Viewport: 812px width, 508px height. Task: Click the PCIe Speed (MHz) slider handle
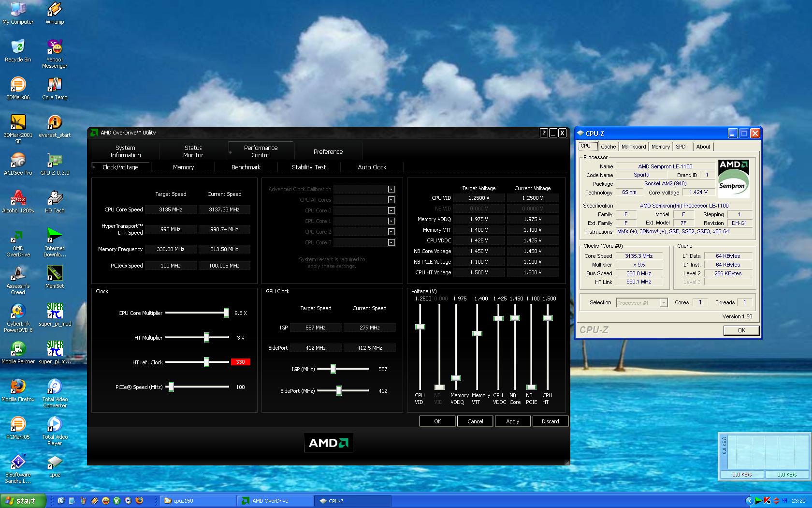point(171,387)
